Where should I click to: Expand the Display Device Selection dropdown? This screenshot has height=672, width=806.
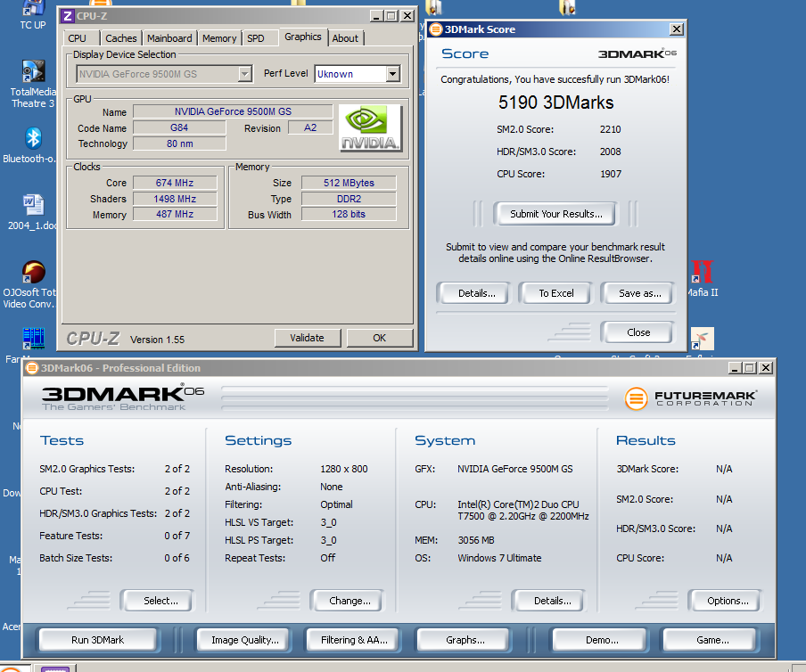coord(244,74)
